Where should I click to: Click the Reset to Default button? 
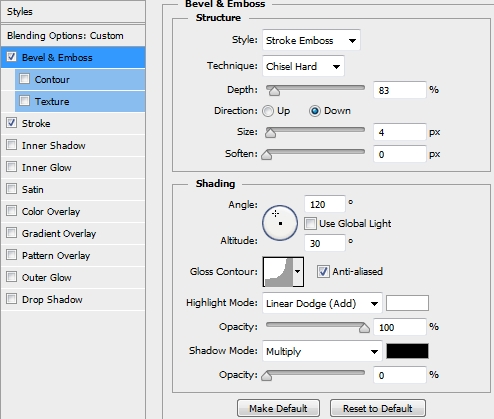pyautogui.click(x=378, y=408)
